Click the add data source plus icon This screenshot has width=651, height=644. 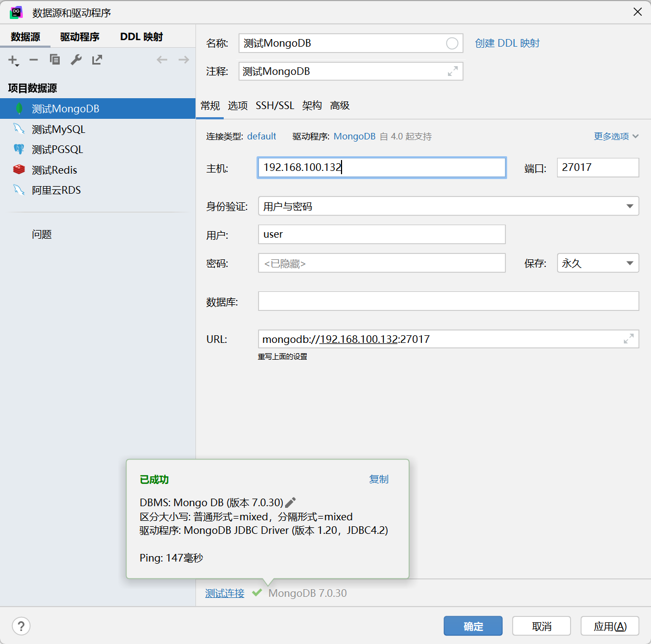[x=13, y=60]
